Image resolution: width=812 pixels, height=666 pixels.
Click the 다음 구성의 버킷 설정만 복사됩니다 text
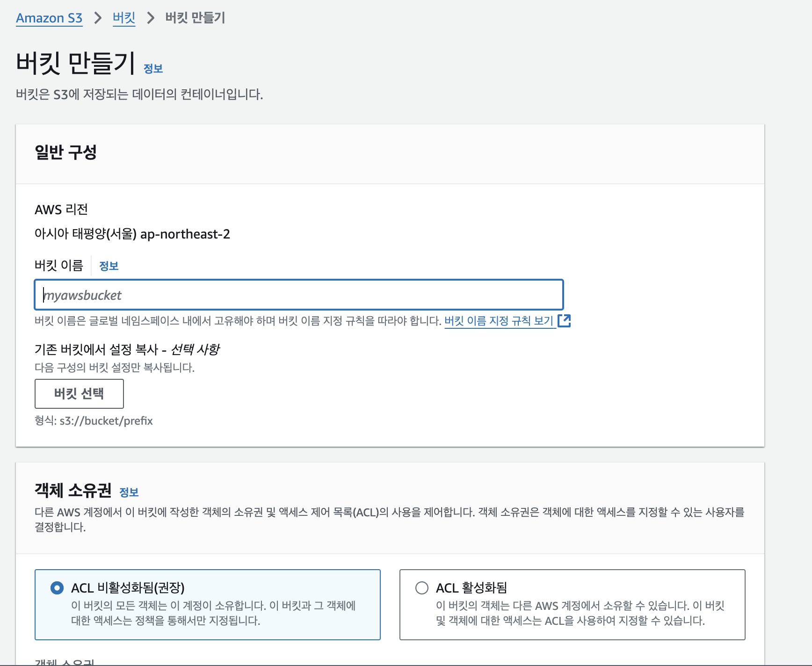pos(115,368)
